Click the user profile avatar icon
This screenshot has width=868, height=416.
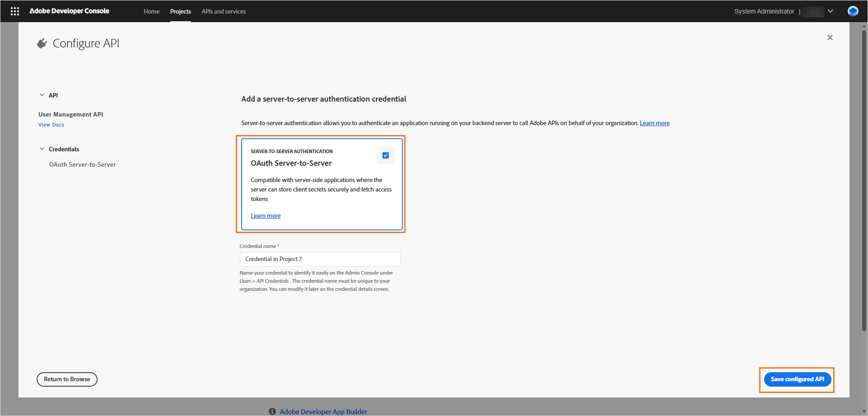coord(853,11)
